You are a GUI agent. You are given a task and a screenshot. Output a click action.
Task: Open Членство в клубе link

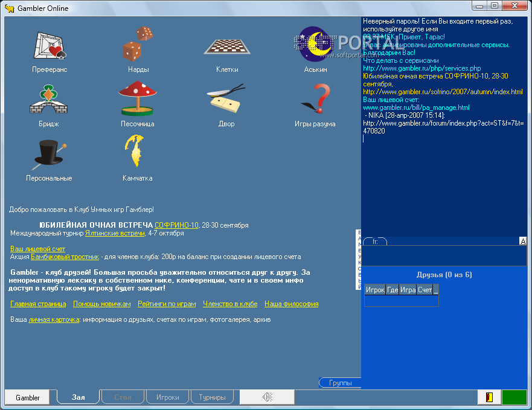pos(230,304)
